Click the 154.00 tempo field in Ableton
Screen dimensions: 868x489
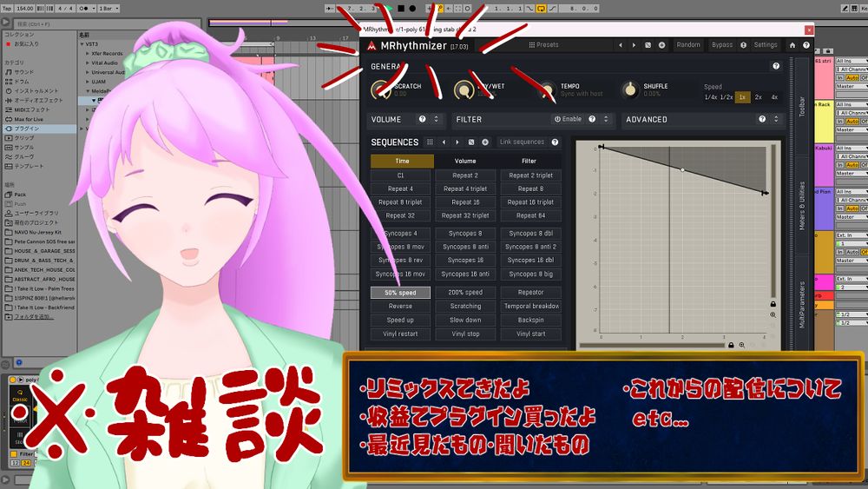click(24, 9)
